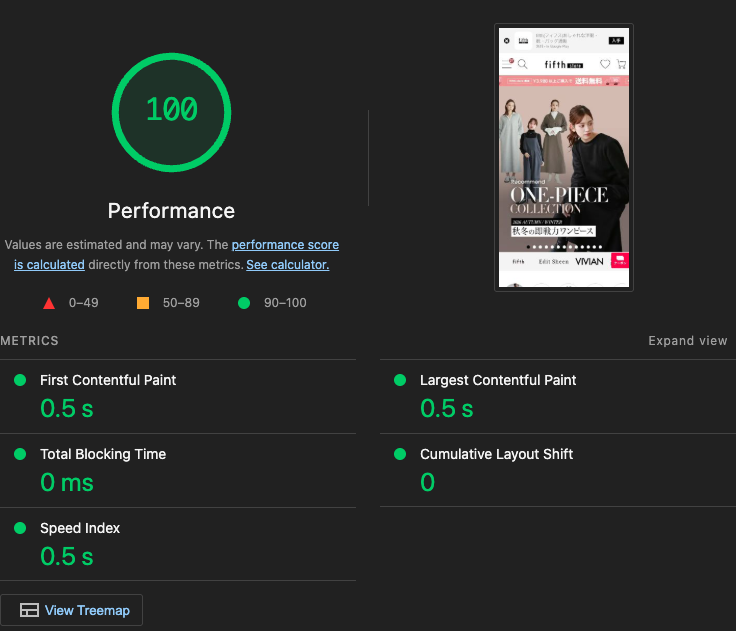Click the green circle 90–100 legend icon

coord(244,303)
